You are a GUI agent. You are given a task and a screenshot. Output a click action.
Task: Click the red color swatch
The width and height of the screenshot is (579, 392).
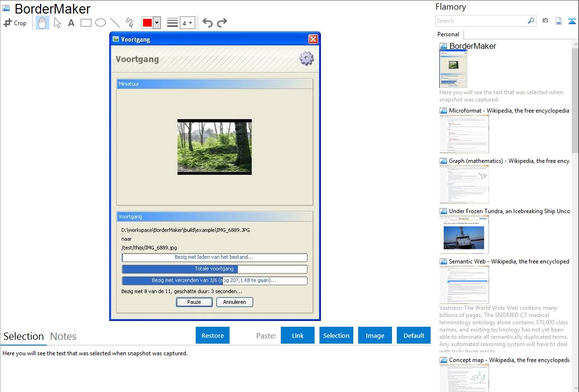pyautogui.click(x=147, y=23)
